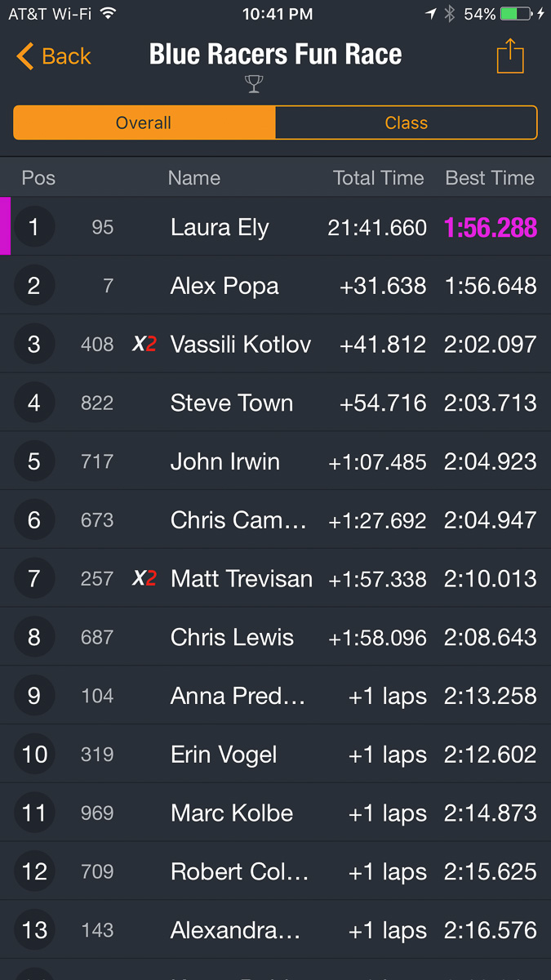Tap the magenta marker on Laura Ely's row
This screenshot has width=551, height=980.
point(6,227)
